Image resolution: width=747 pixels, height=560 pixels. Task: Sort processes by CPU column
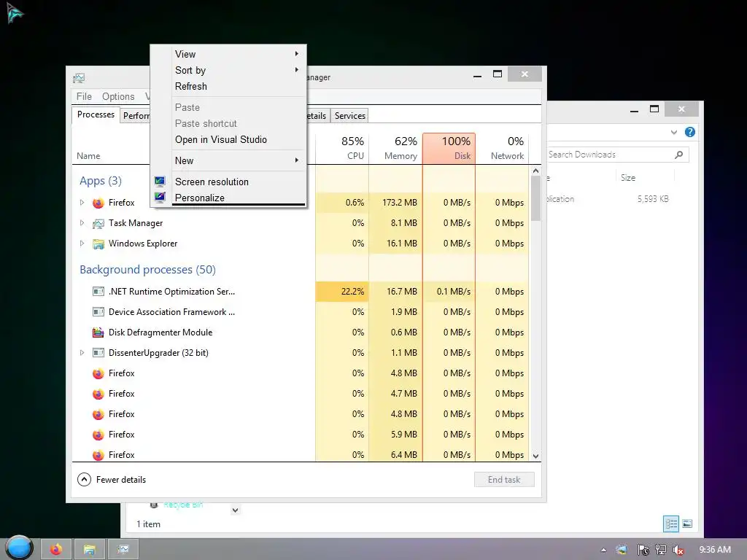[343, 149]
